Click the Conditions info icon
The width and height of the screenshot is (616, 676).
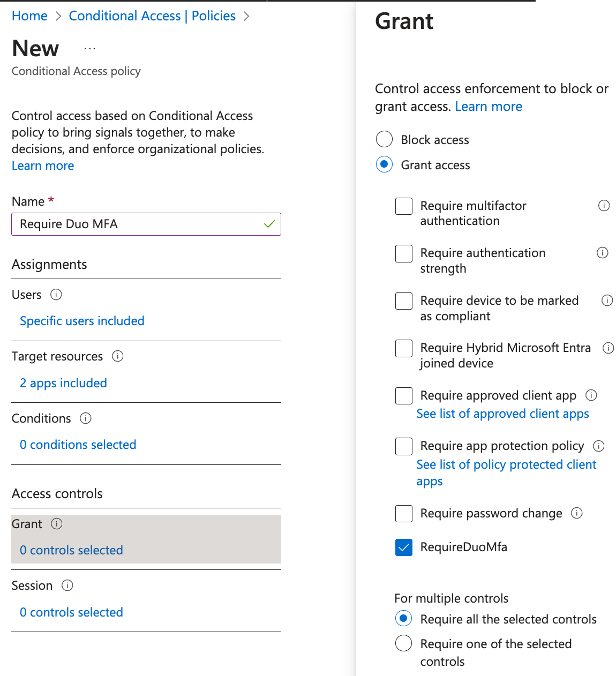[86, 418]
